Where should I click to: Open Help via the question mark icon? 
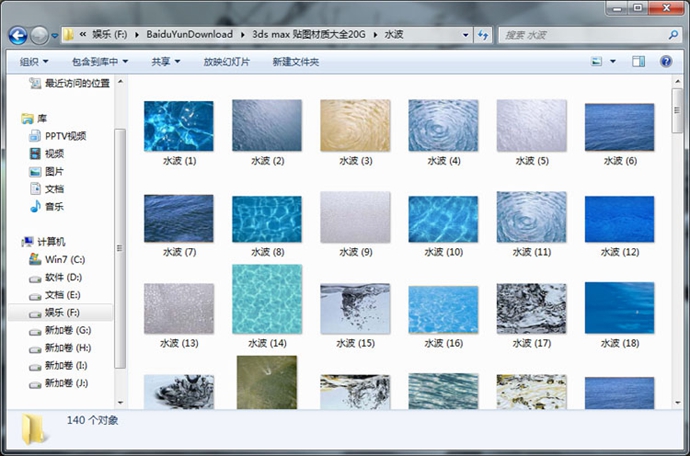(x=666, y=62)
